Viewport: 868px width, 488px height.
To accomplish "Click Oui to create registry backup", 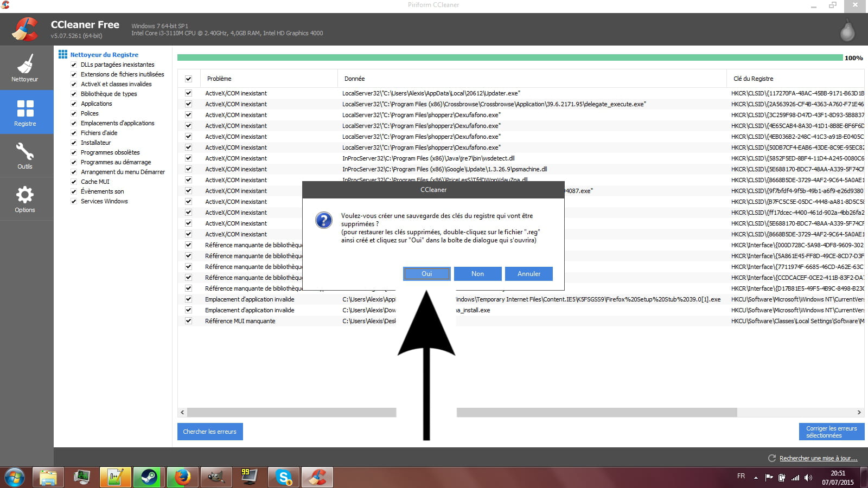I will pyautogui.click(x=427, y=274).
